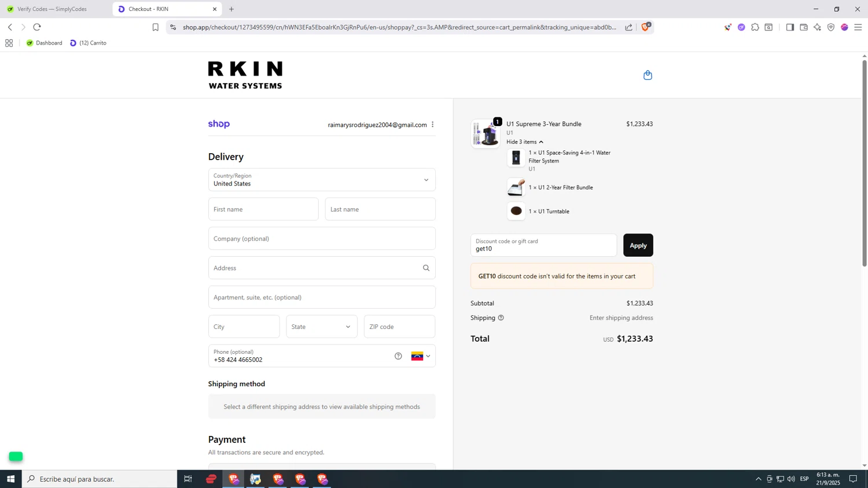Focus the discount code field
This screenshot has height=488, width=868.
point(544,245)
